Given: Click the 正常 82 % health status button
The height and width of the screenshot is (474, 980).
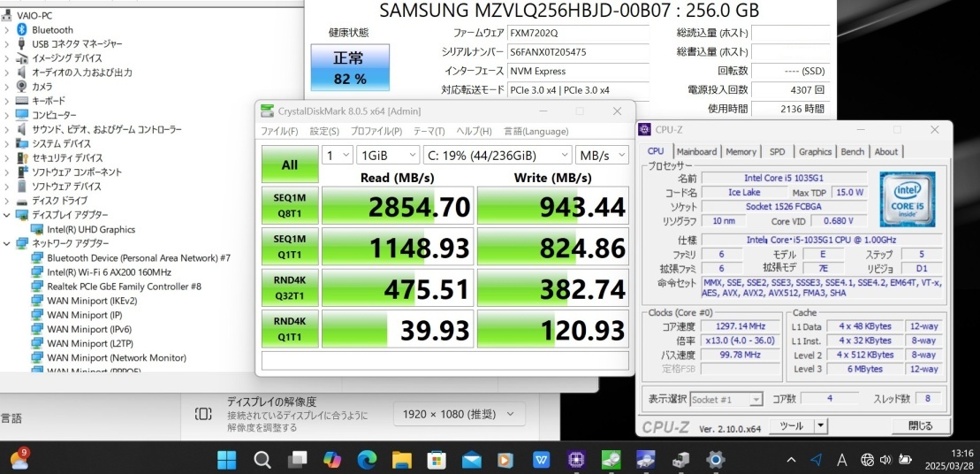Looking at the screenshot, I should (350, 67).
